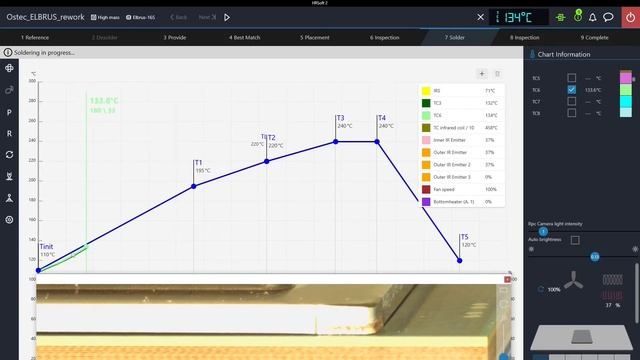Click the T1 profile point
The image size is (640, 360).
coord(194,186)
